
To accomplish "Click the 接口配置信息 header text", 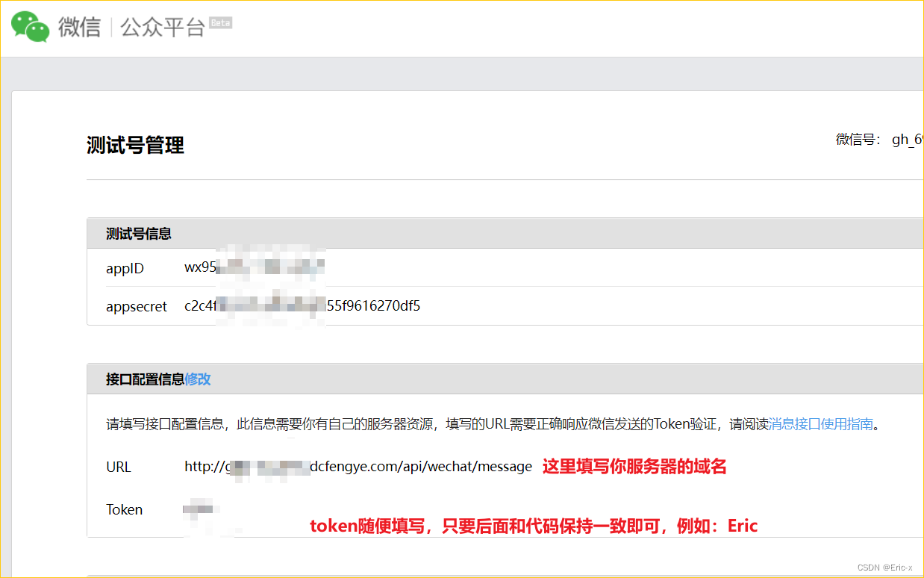I will (145, 379).
